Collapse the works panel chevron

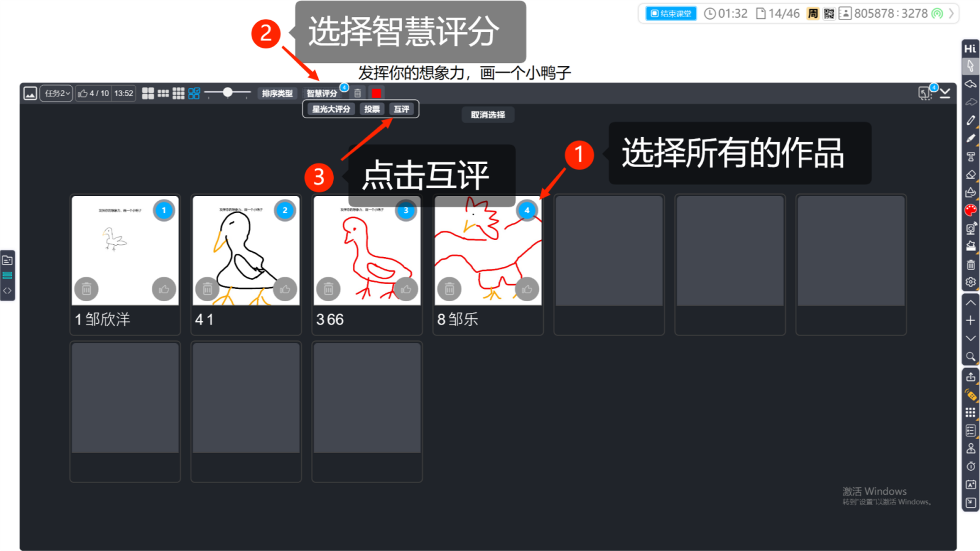click(x=945, y=92)
